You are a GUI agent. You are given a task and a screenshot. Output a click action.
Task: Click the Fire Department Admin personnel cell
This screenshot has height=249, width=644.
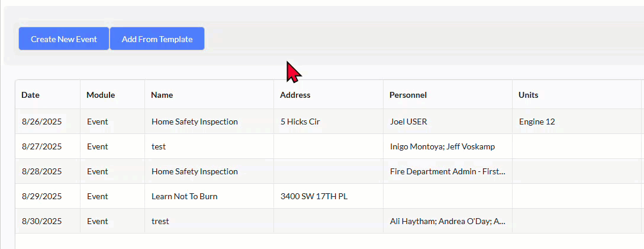click(447, 171)
